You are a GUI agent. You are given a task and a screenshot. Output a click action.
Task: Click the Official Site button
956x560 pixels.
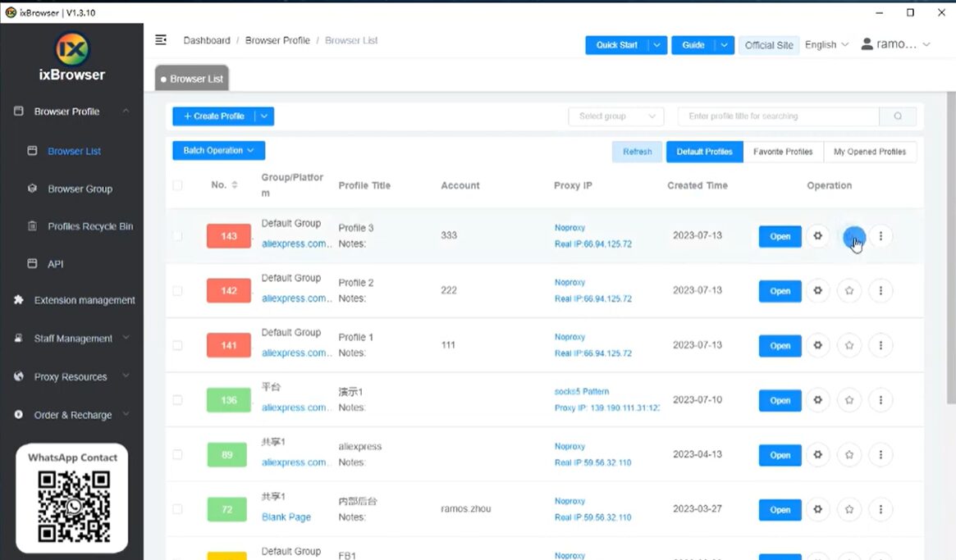(769, 45)
